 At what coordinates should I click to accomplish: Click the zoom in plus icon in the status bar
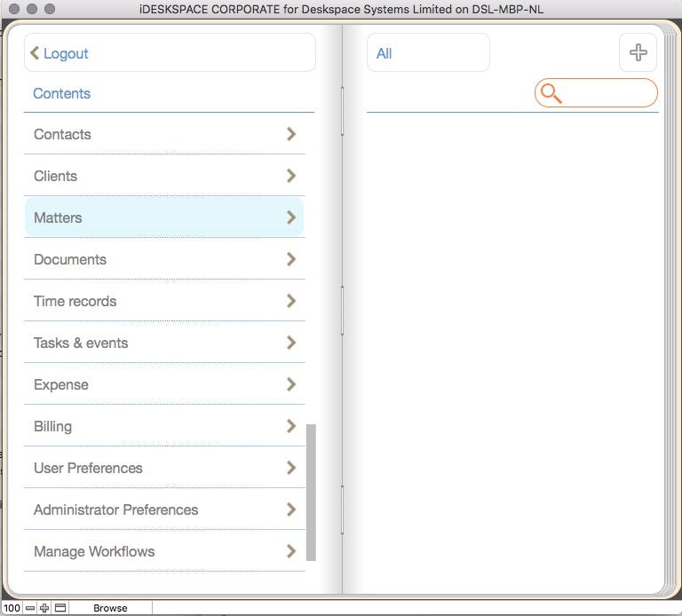tap(44, 608)
